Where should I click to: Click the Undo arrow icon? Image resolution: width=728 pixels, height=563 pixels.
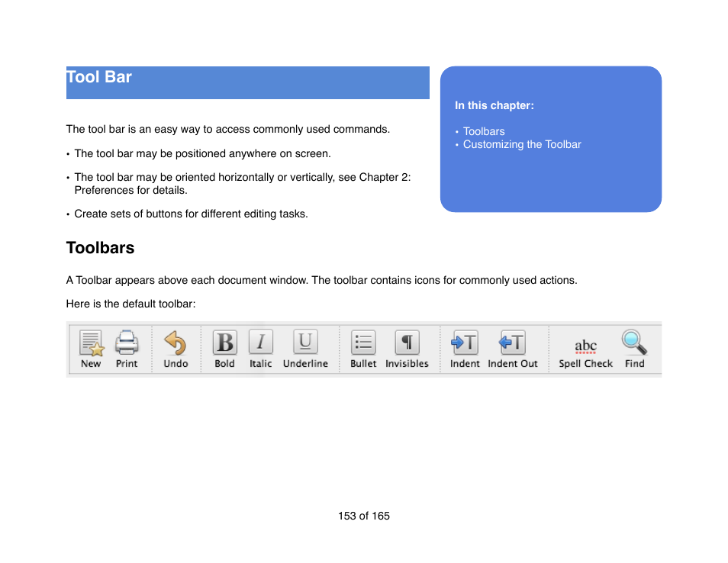click(176, 343)
